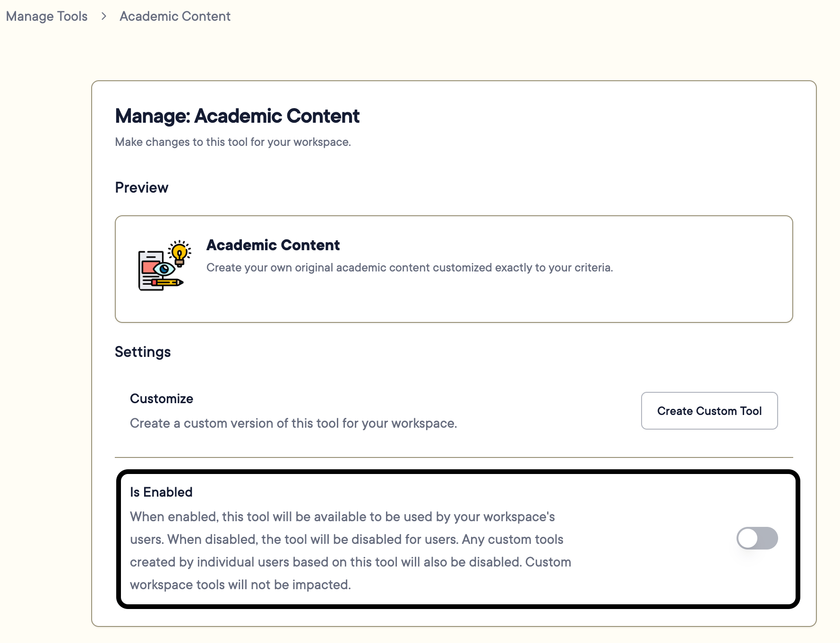Click the breadcrumb chevron separator
The width and height of the screenshot is (840, 643).
[x=103, y=16]
